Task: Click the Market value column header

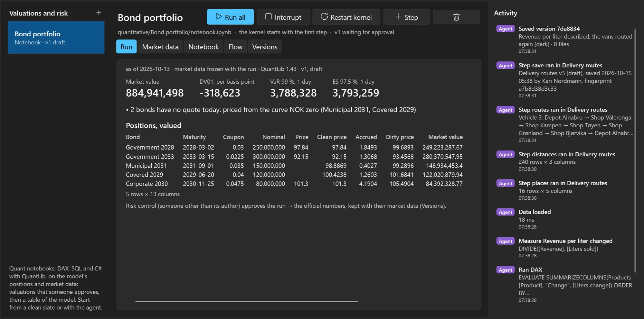Action: (x=445, y=137)
